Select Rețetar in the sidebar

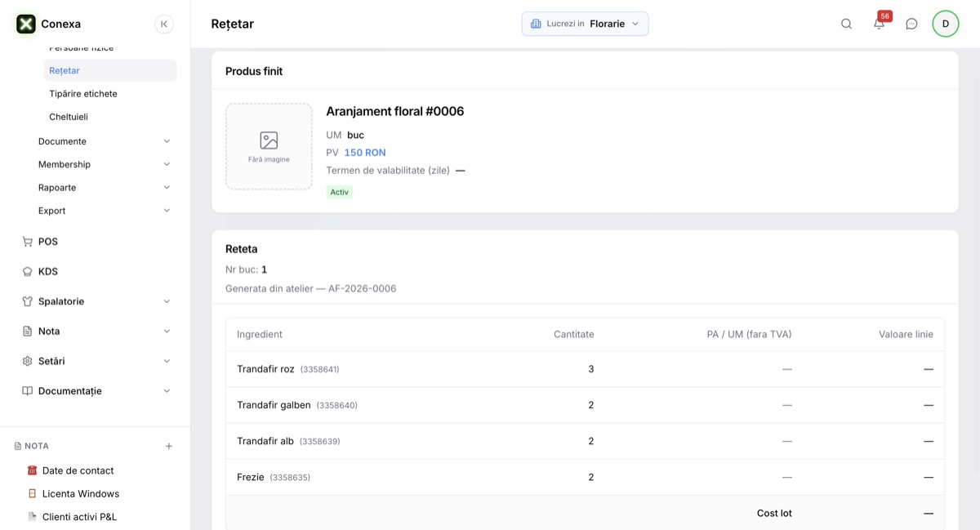click(x=110, y=70)
